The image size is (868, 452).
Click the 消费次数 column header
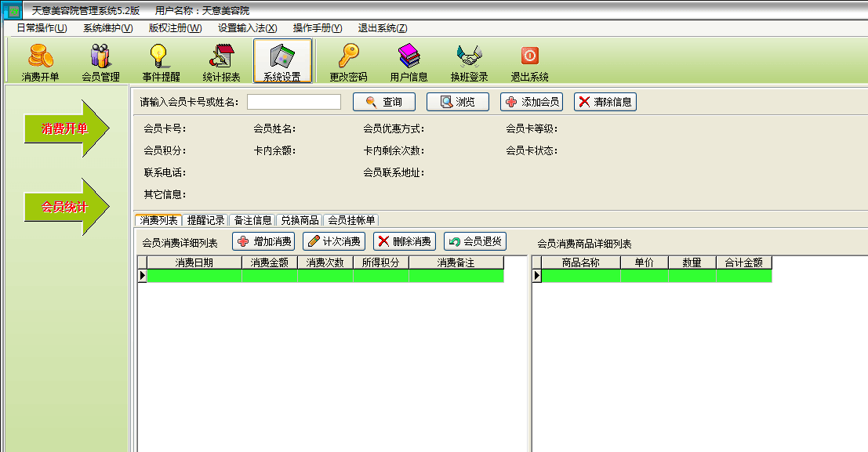click(325, 262)
